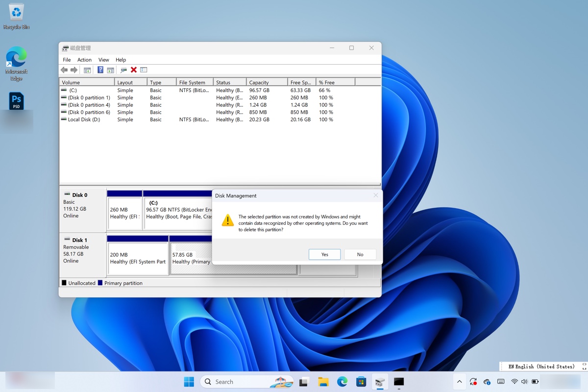Select the 200 MB EFI System partition
The width and height of the screenshot is (588, 392).
tap(138, 258)
